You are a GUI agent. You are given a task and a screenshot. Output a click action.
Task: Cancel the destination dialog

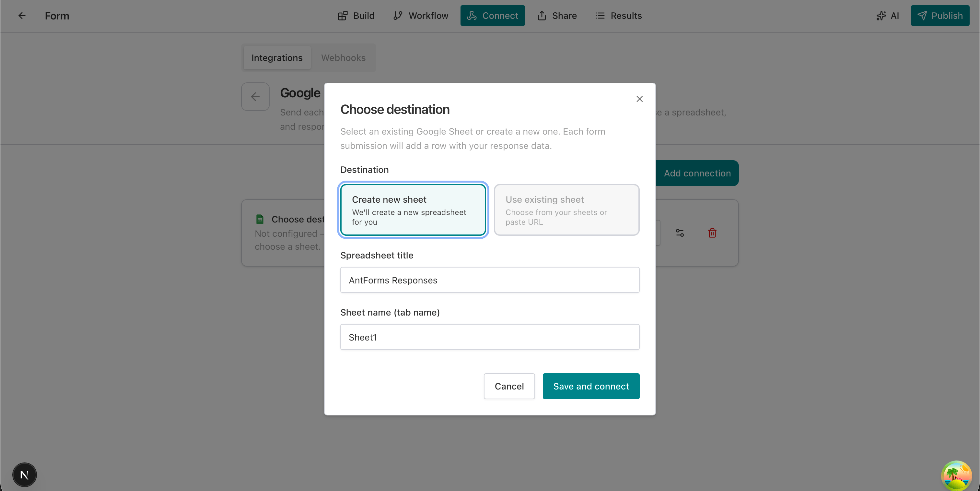click(509, 386)
